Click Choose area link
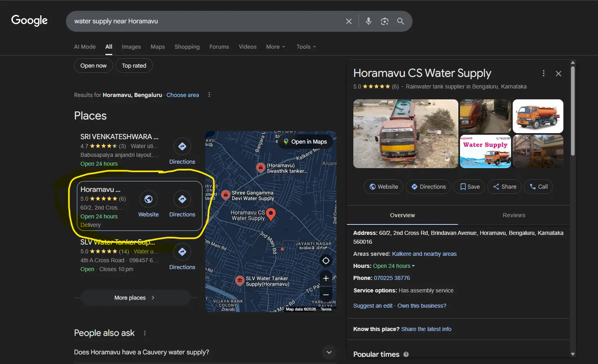 183,95
